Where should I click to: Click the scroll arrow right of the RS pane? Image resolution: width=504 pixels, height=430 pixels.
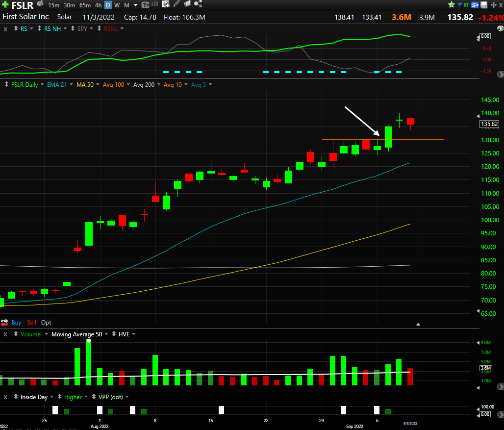[501, 75]
